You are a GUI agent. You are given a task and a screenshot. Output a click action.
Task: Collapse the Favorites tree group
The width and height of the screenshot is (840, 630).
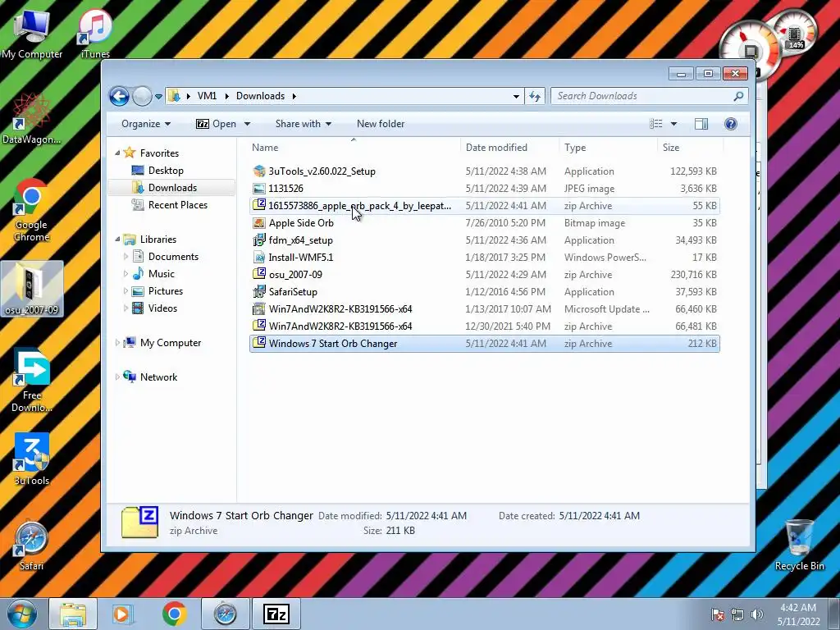117,153
